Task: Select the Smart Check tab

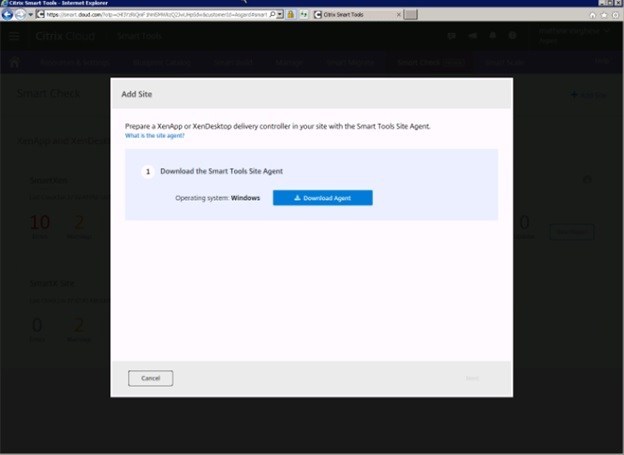Action: [x=431, y=62]
